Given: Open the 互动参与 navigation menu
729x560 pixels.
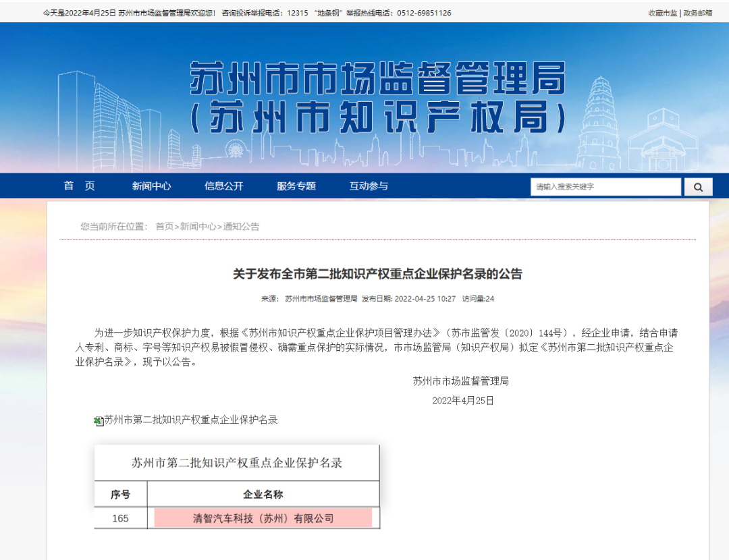Looking at the screenshot, I should tap(369, 186).
